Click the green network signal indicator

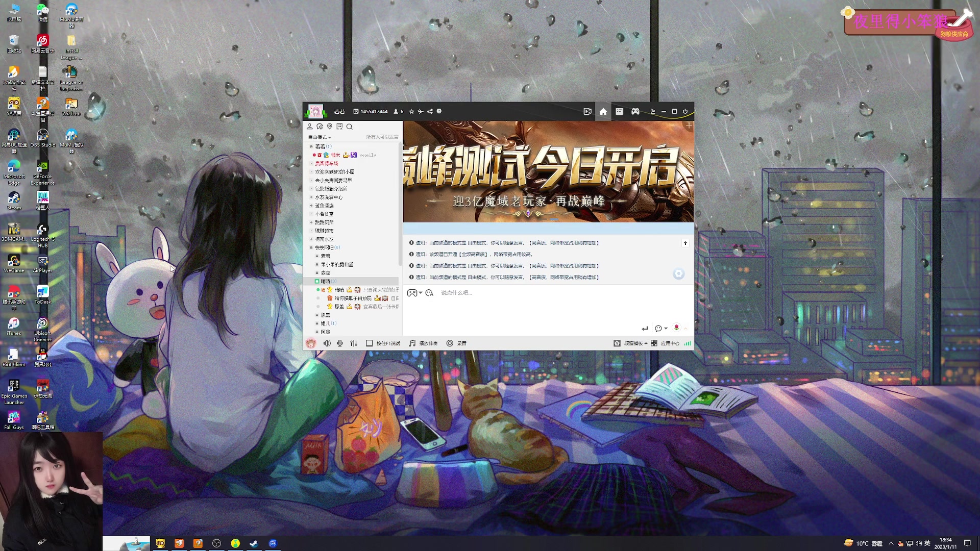[x=688, y=343]
